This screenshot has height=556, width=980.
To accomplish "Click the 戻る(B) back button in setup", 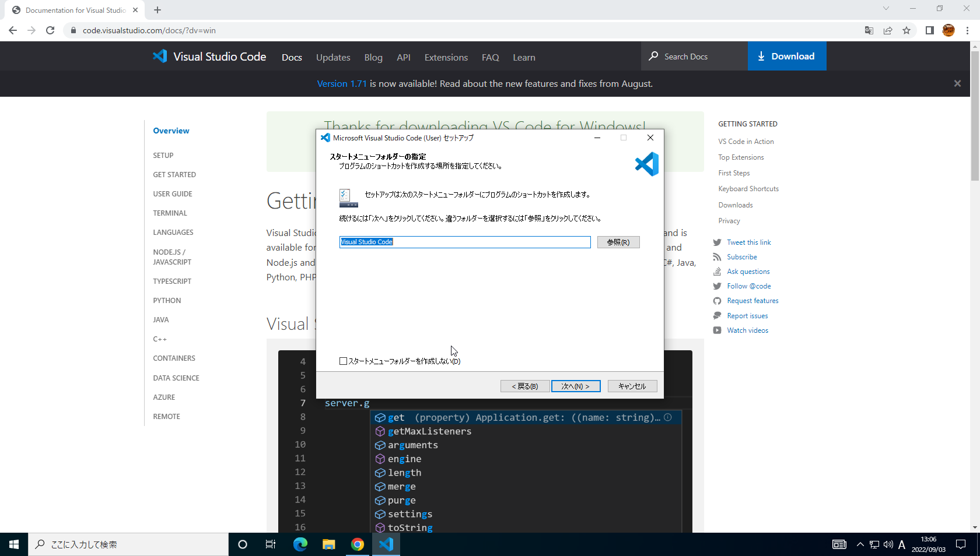I will [x=525, y=386].
